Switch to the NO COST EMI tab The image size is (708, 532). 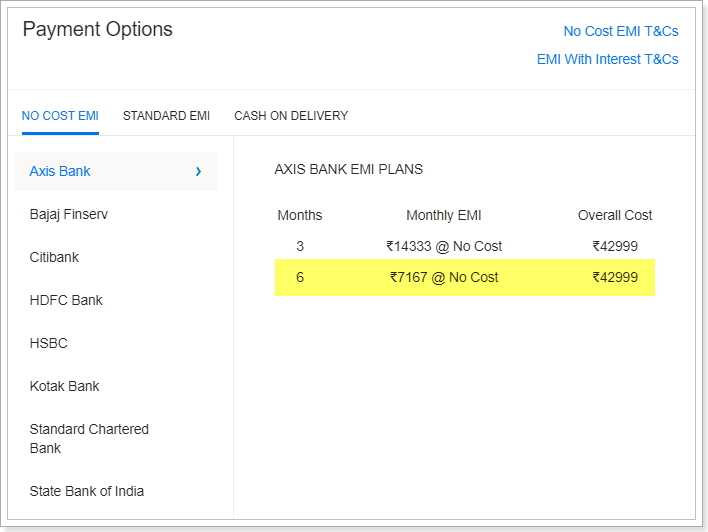60,116
